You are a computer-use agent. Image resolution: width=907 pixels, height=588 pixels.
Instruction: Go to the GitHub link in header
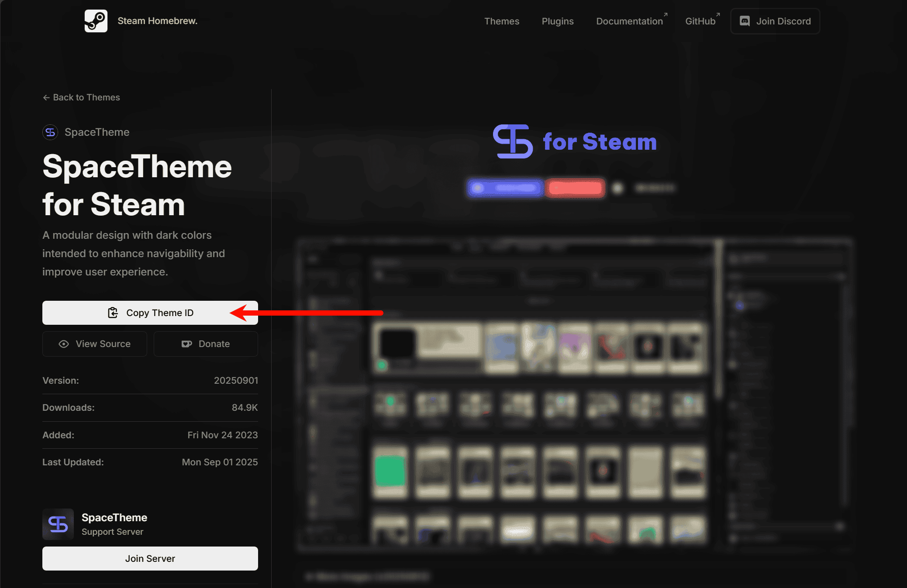[x=700, y=21]
